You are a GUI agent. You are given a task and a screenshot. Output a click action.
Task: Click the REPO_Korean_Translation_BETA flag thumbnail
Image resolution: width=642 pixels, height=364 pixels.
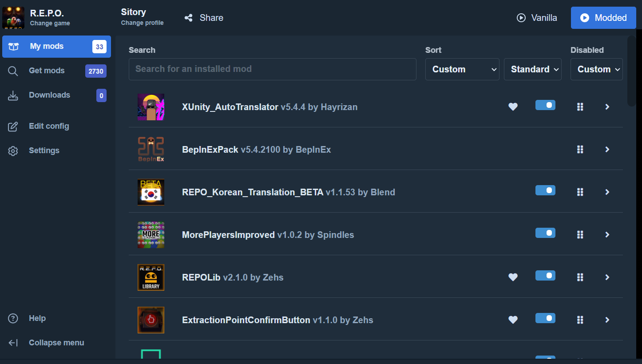click(151, 192)
